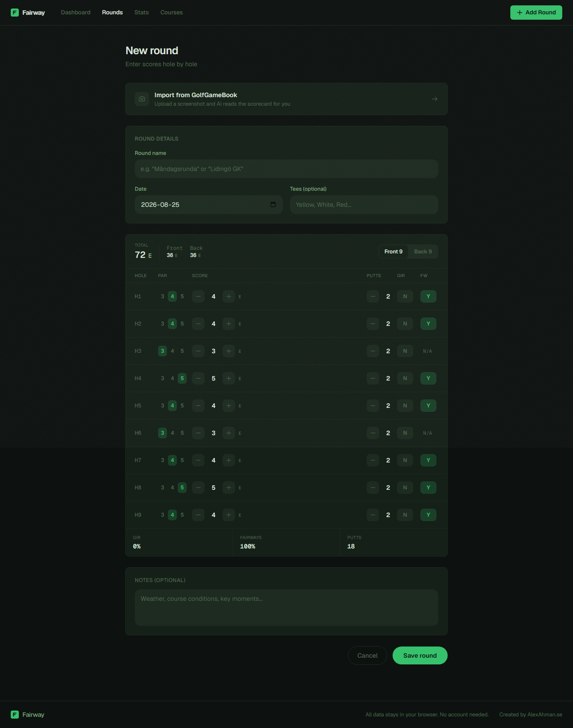
Task: Click the Tees optional input field
Action: click(364, 205)
